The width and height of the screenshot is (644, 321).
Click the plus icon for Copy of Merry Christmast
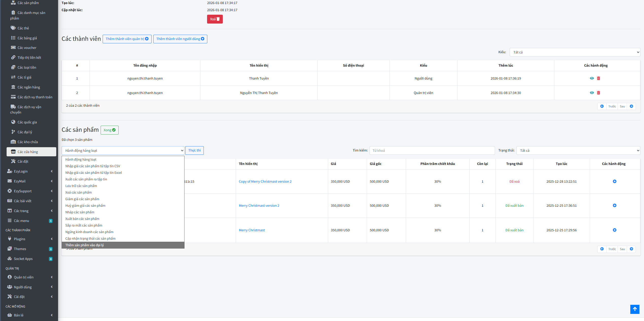pos(614,181)
